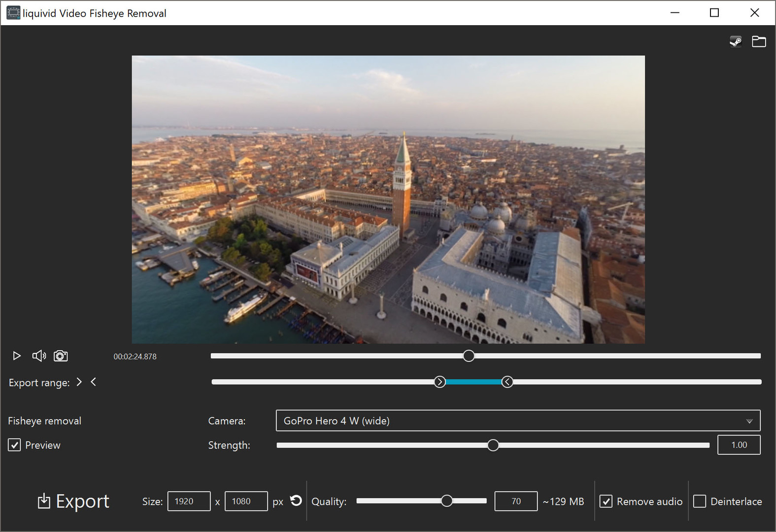Image resolution: width=776 pixels, height=532 pixels.
Task: Click the Quality slider knob
Action: 446,501
